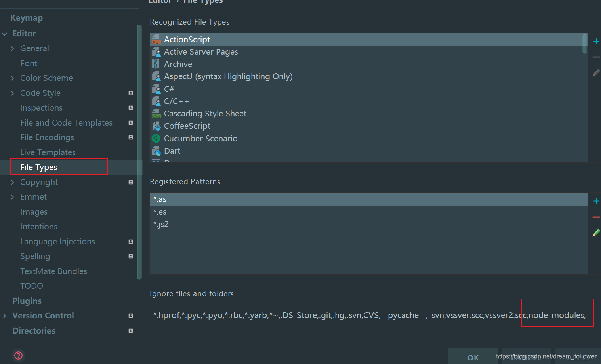Select CoffeeScript in recognized file types
Image resolution: width=601 pixels, height=364 pixels.
[x=366, y=126]
